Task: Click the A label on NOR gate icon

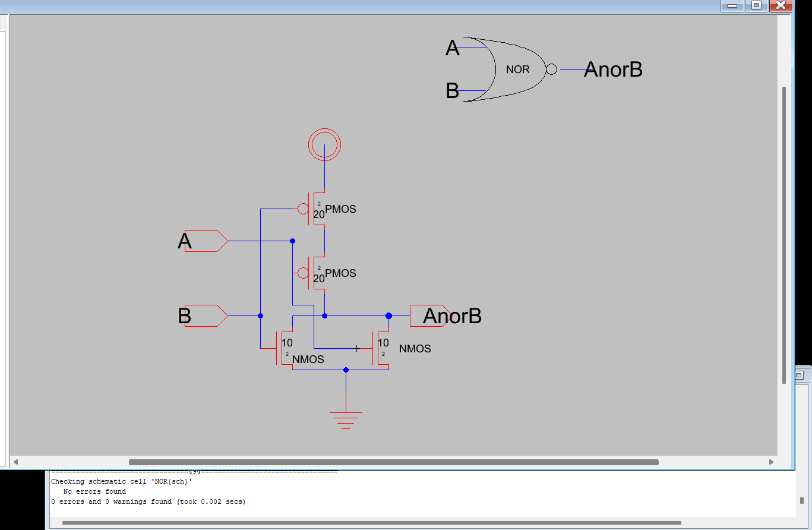Action: pos(453,48)
